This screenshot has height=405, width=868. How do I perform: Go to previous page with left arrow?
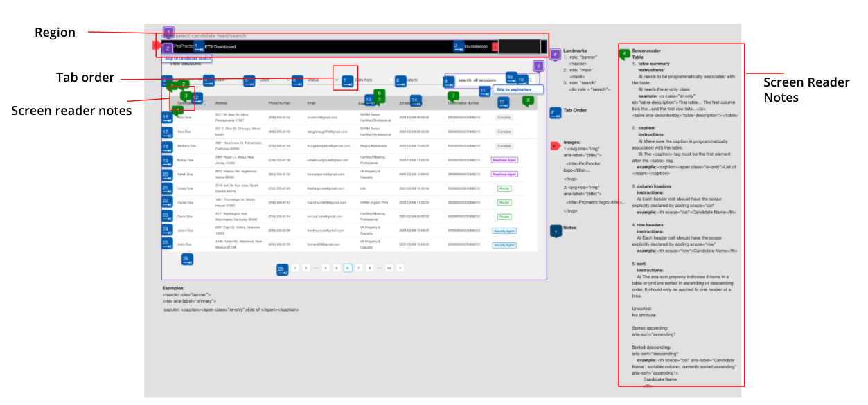(x=296, y=268)
